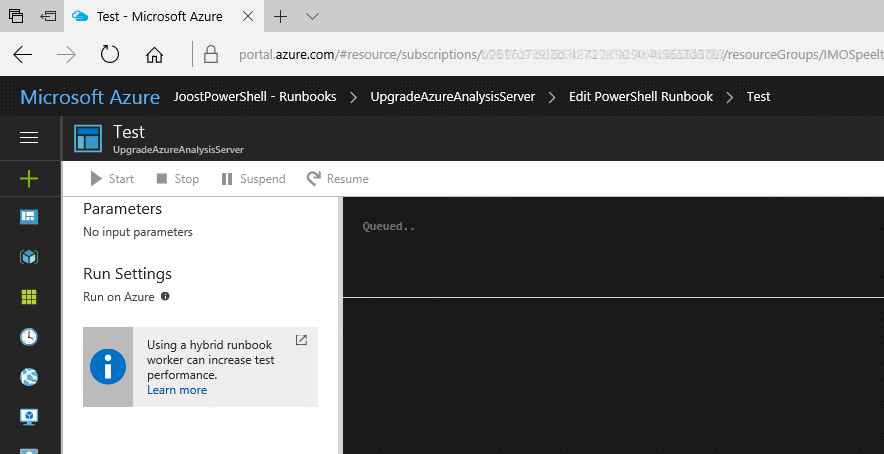
Task: Click the Parameters heading
Action: tap(122, 209)
